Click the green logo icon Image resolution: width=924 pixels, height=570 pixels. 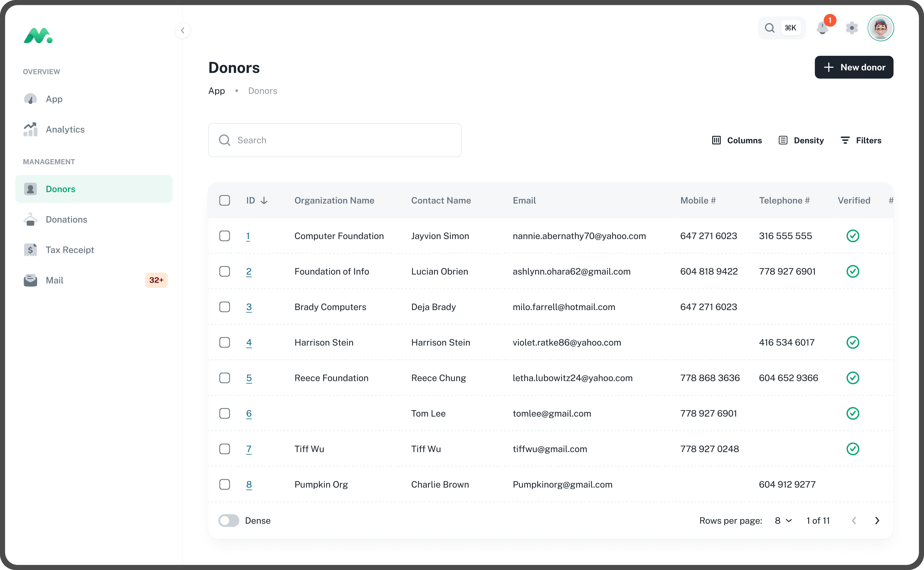[x=38, y=36]
